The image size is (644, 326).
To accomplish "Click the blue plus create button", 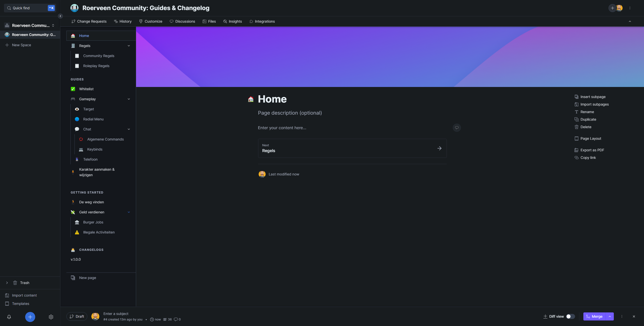I will click(x=30, y=317).
